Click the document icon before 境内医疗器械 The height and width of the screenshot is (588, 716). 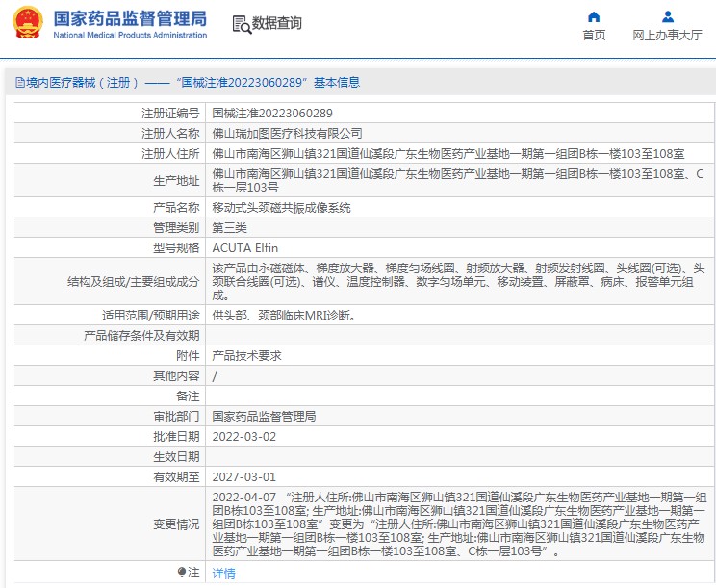pyautogui.click(x=19, y=82)
